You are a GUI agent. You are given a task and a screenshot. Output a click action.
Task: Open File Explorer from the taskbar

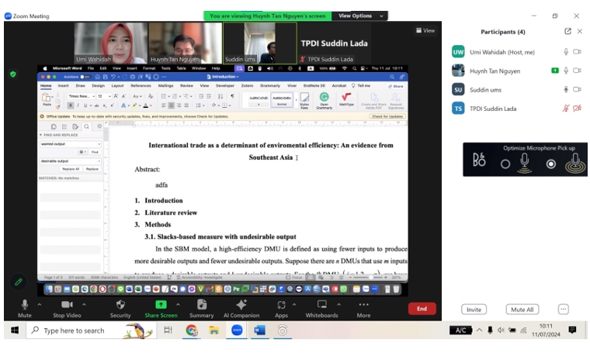[x=214, y=330]
